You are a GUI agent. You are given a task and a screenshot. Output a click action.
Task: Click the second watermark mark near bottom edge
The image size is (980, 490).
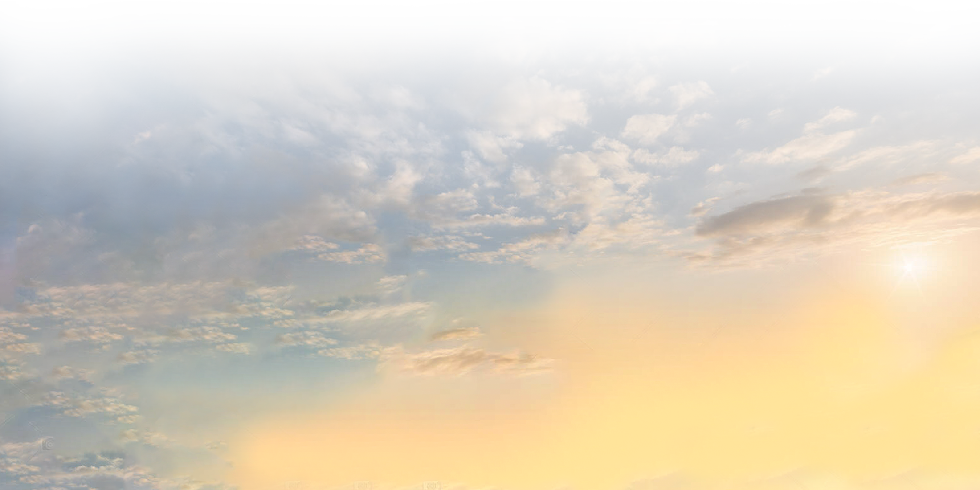[363, 485]
